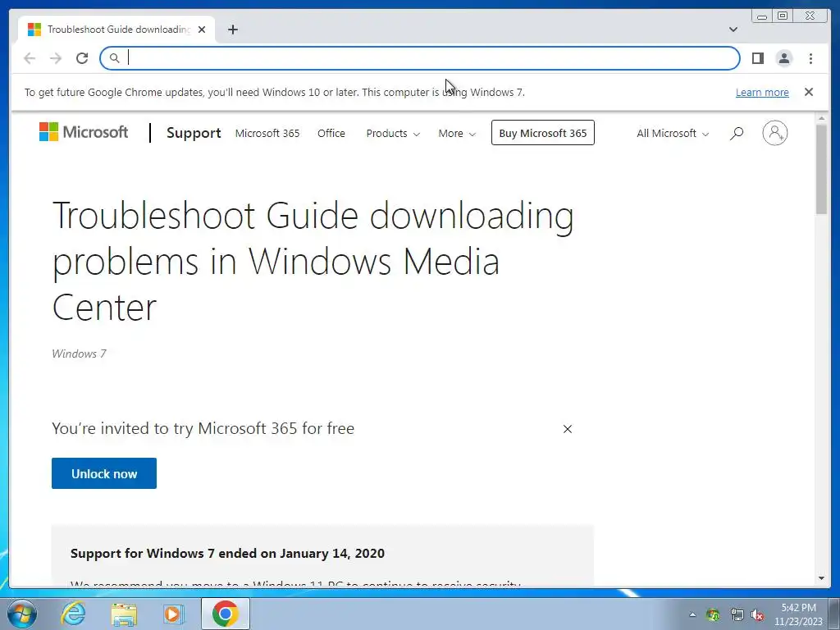The width and height of the screenshot is (840, 630).
Task: Click the magnifier icon in the address bar
Action: [x=114, y=58]
